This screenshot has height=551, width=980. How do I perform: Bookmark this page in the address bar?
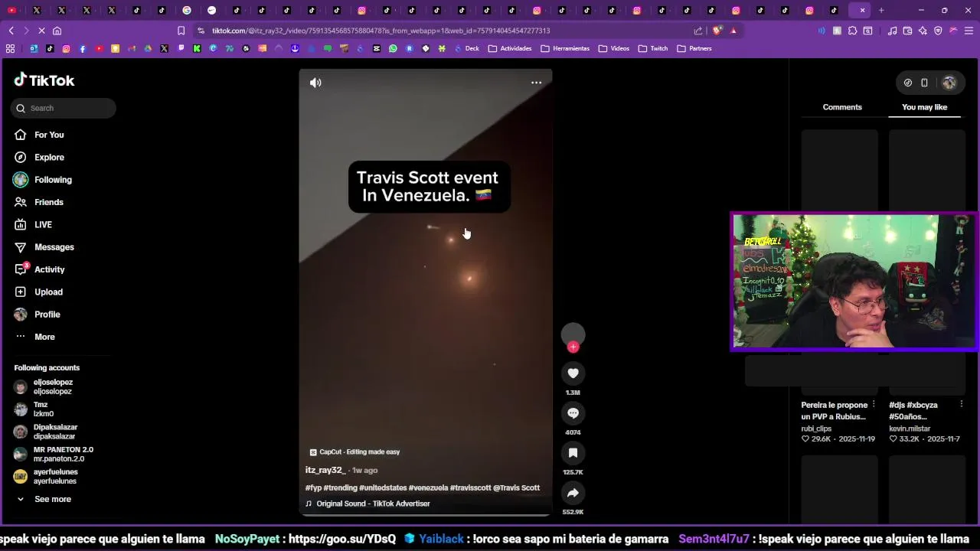[x=181, y=31]
